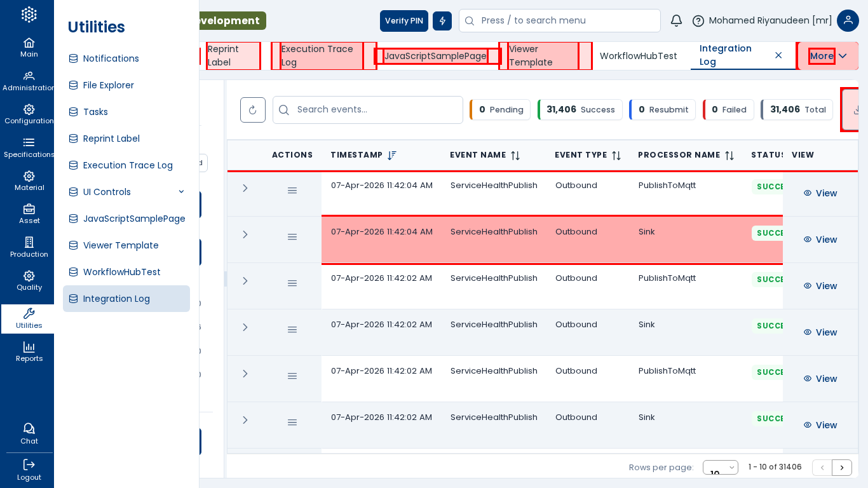The height and width of the screenshot is (488, 868).
Task: Expand UI Controls submenu in Utilities
Action: point(181,192)
